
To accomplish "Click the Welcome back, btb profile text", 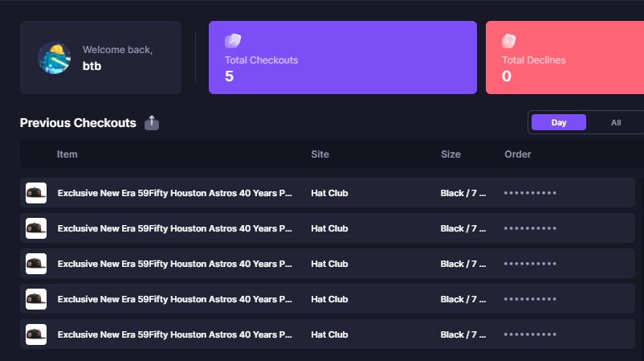I will 117,58.
